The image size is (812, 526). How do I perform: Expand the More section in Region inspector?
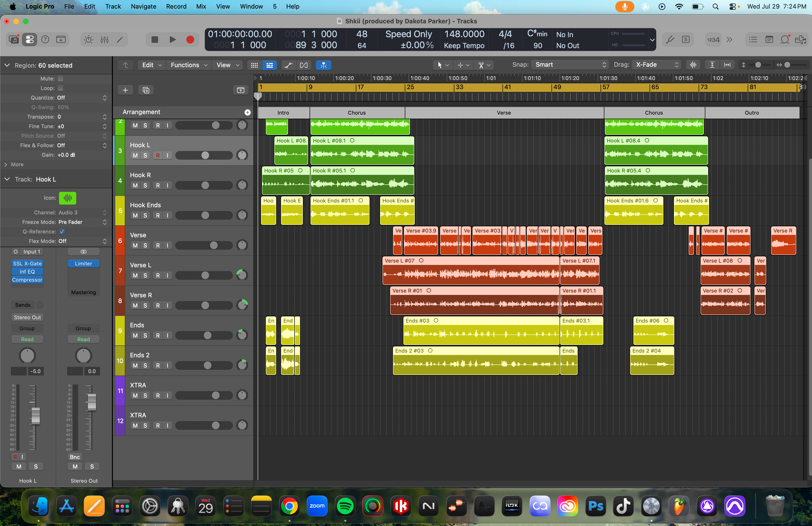pyautogui.click(x=6, y=165)
